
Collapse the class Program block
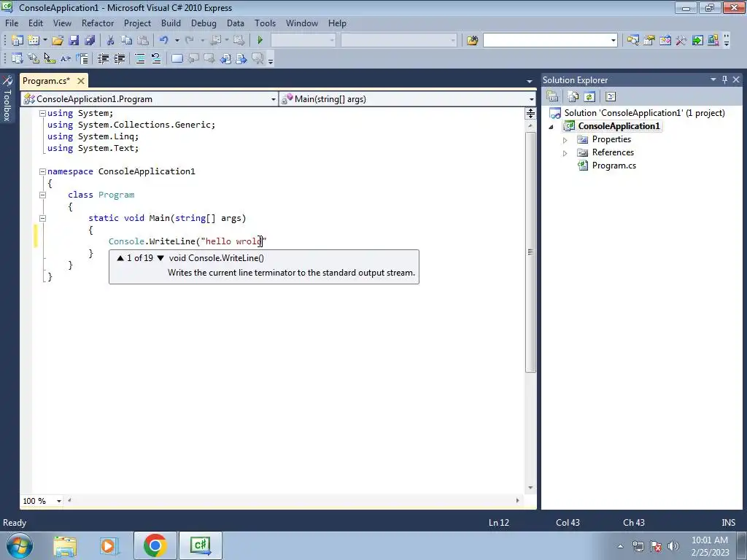[42, 195]
